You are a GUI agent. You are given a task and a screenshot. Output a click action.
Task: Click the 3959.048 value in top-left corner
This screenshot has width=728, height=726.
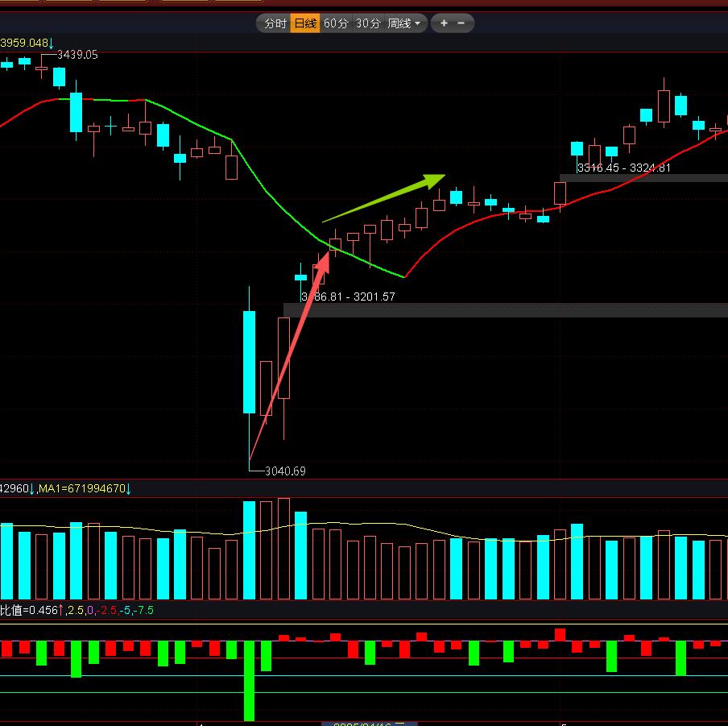[24, 42]
